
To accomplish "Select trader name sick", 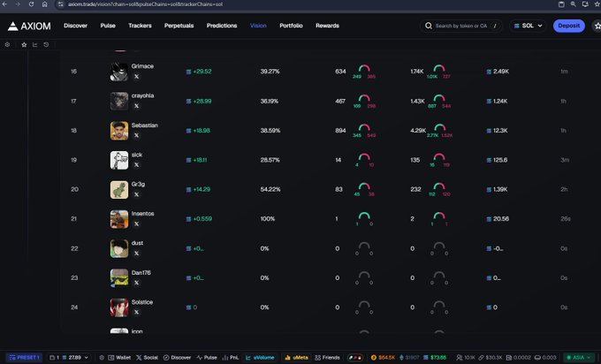I will [137, 155].
